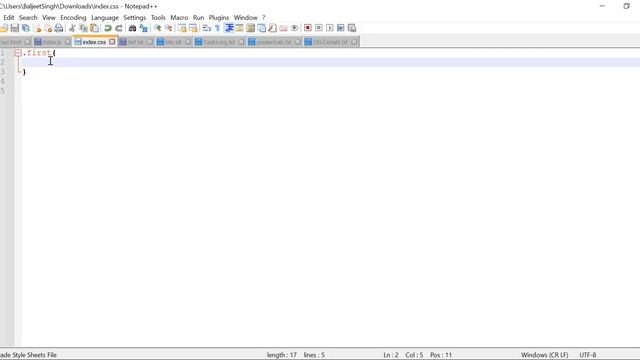This screenshot has height=360, width=640.
Task: Minimize the Notepad++ window
Action: 602,6
